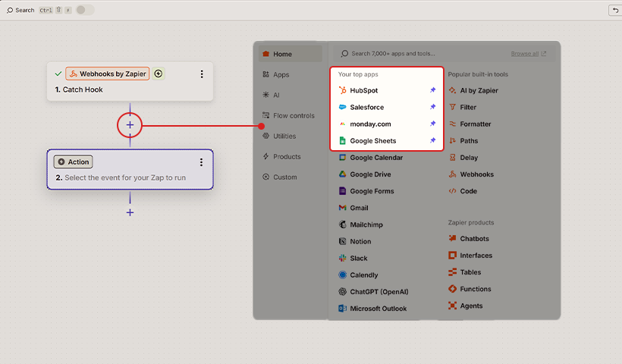Pick the Mailchimp icon

(x=343, y=224)
